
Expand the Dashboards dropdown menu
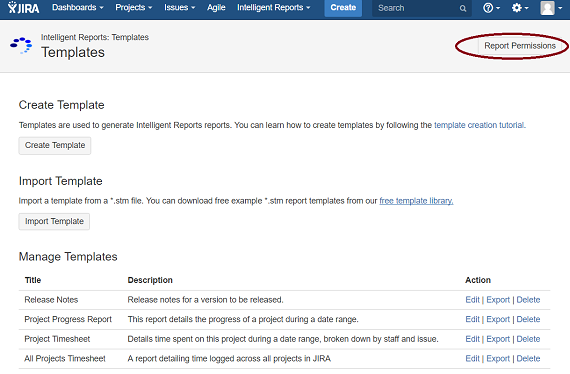(77, 8)
